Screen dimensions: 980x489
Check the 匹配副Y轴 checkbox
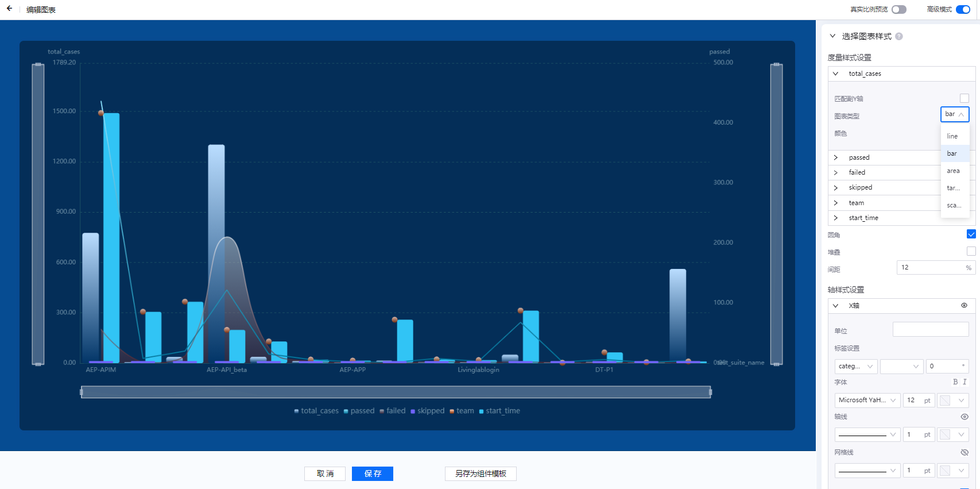964,98
